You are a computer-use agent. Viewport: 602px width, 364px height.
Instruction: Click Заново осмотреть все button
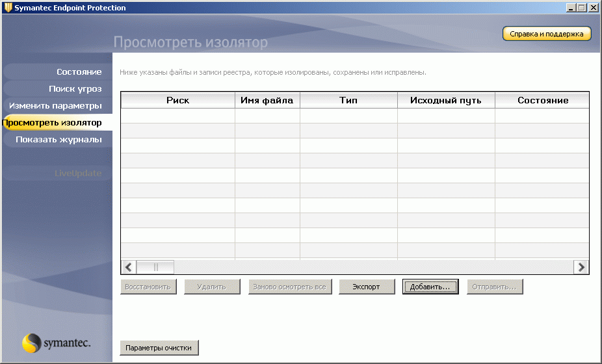point(290,287)
